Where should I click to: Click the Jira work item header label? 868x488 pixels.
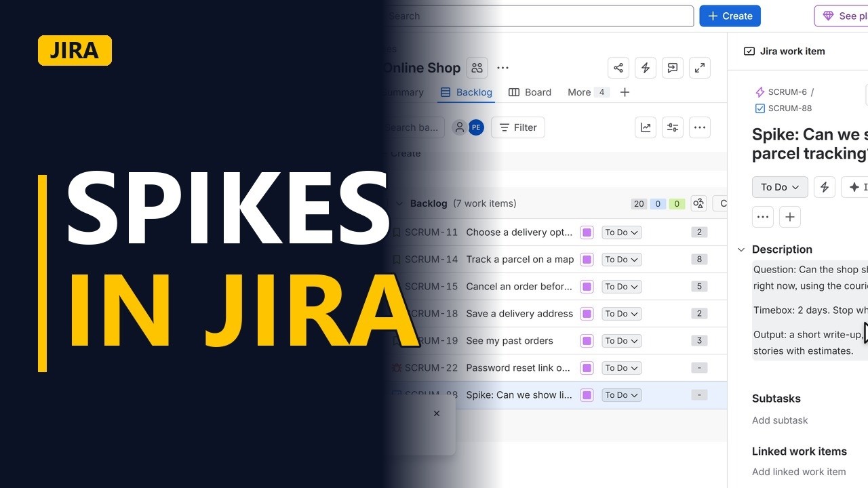click(x=792, y=52)
